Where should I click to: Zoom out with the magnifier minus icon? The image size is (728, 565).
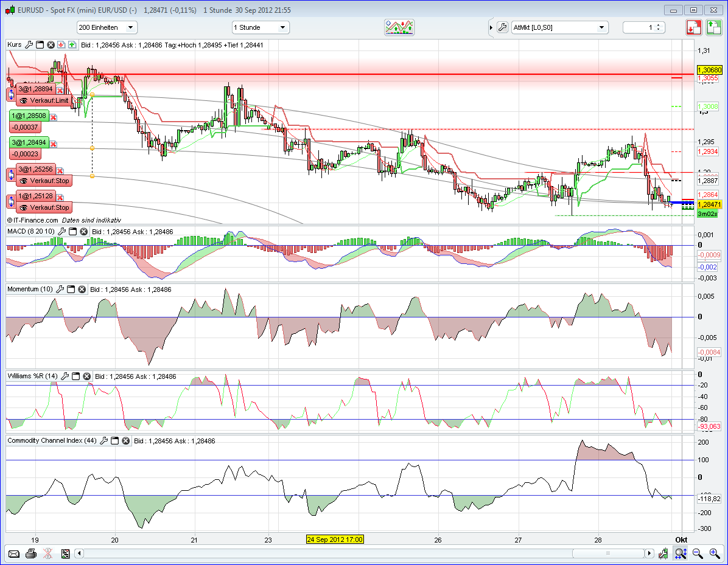point(698,553)
